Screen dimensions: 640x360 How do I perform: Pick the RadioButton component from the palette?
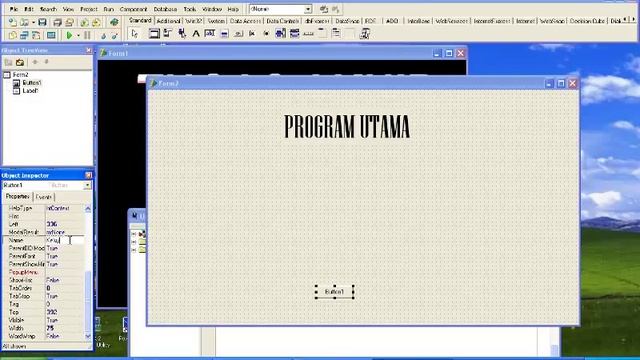[266, 34]
